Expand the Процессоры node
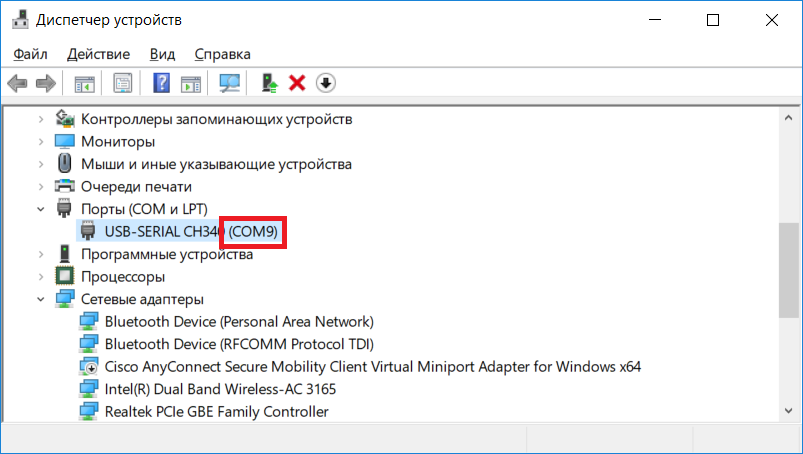Screen dimensions: 803x454 (41, 276)
